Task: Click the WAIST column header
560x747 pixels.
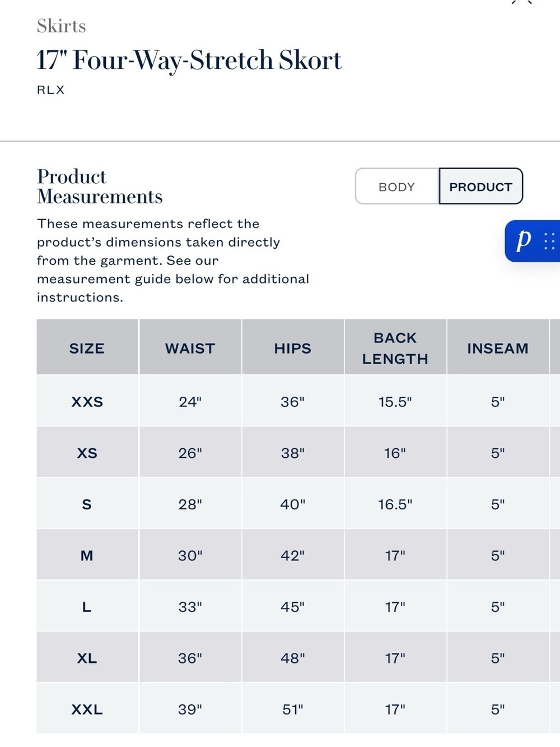Action: pos(190,348)
